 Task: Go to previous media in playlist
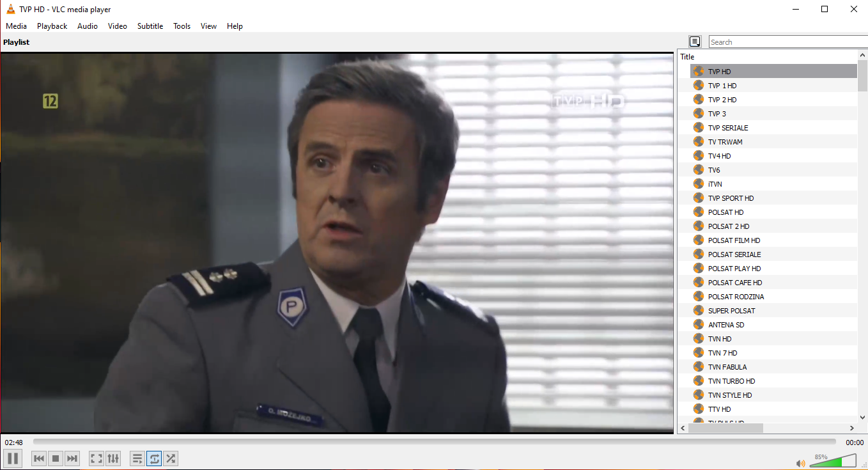pyautogui.click(x=39, y=458)
